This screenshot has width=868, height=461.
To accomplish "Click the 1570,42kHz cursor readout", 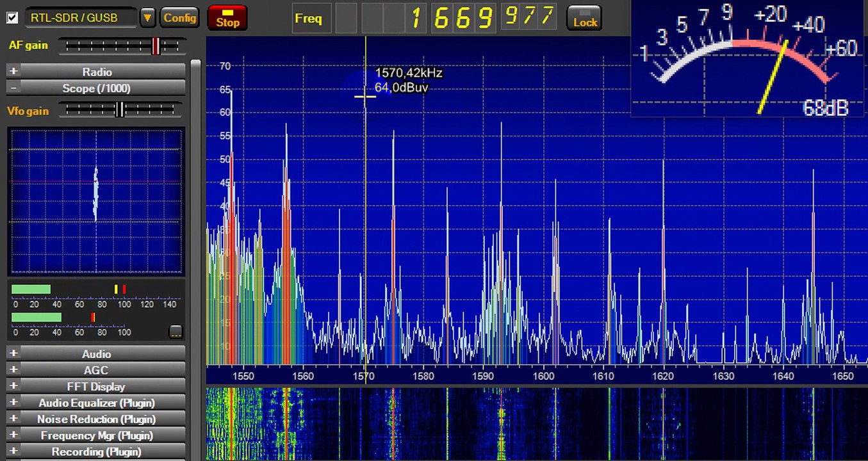I will (x=409, y=74).
